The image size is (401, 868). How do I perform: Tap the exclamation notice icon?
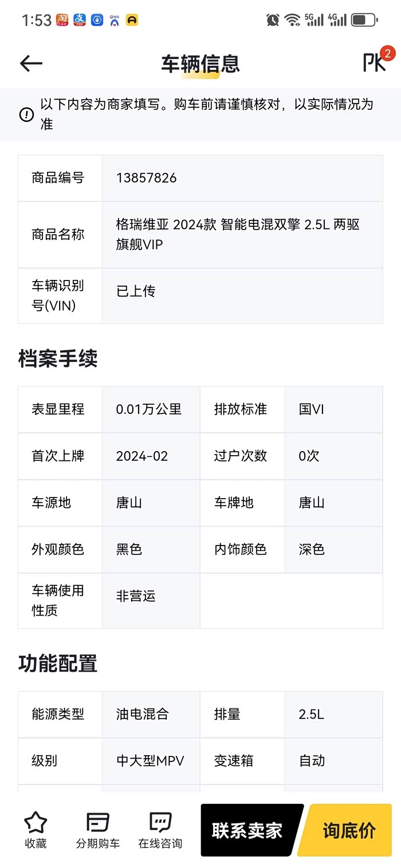27,115
